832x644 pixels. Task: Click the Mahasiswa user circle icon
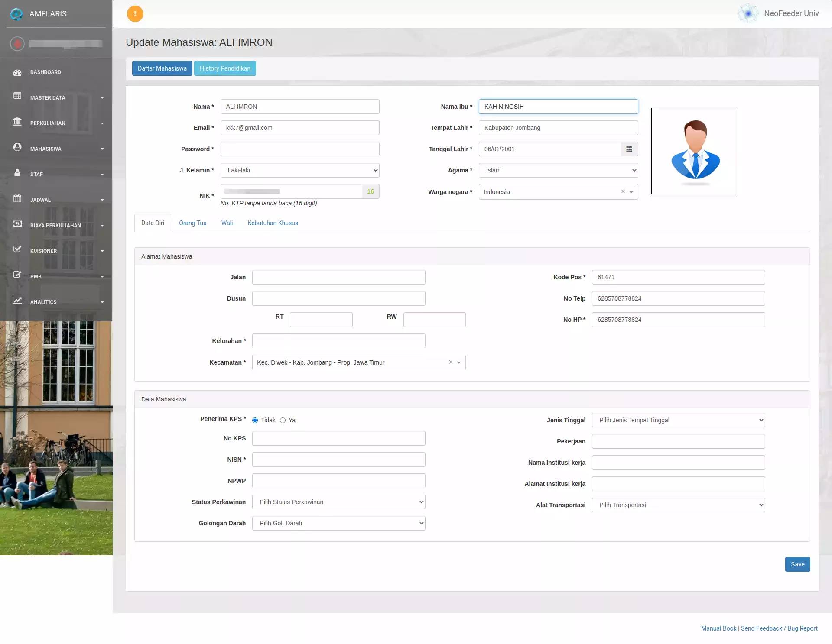(x=17, y=147)
